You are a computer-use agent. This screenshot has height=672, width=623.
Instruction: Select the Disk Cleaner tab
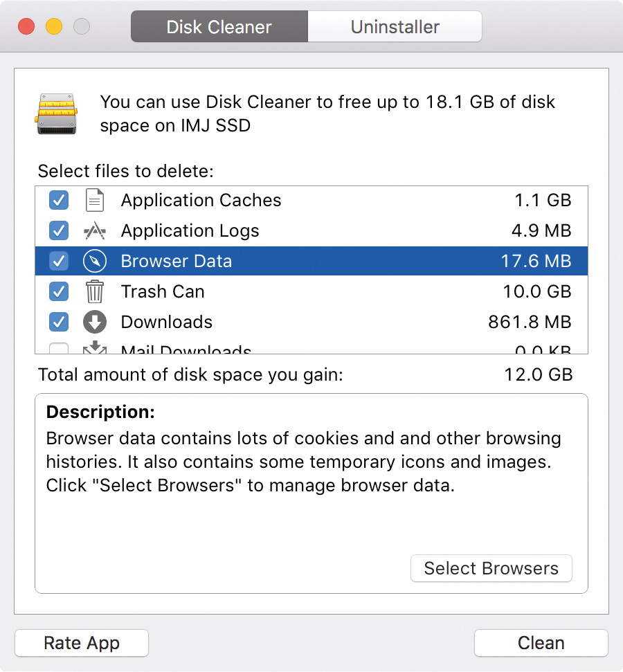point(219,28)
